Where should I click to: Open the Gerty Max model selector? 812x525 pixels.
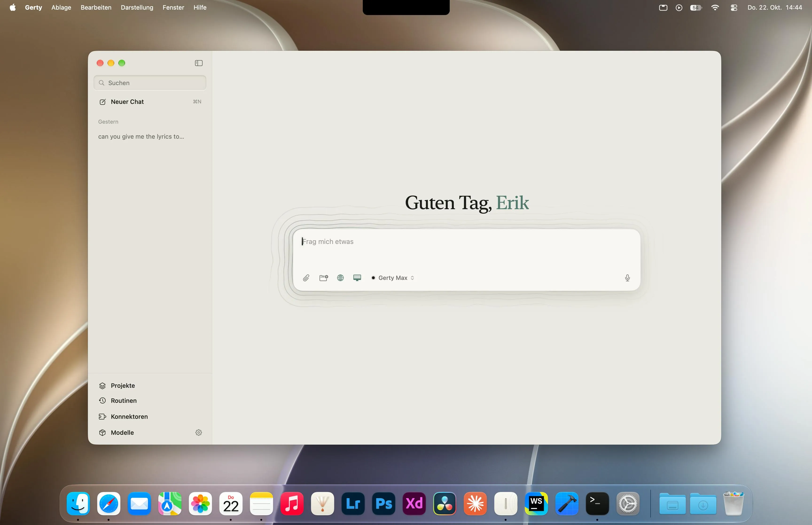(x=393, y=278)
